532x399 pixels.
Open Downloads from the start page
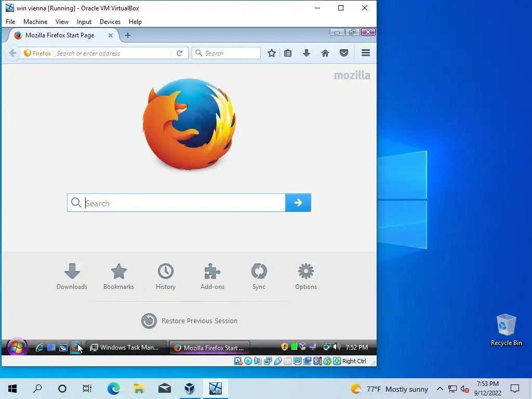[72, 276]
